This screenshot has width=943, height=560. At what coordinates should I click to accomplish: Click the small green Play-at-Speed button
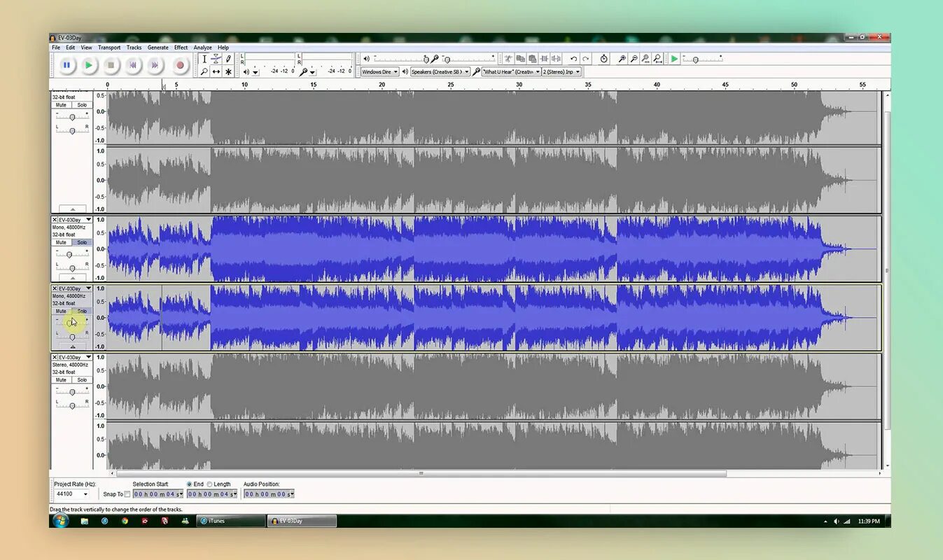coord(674,59)
